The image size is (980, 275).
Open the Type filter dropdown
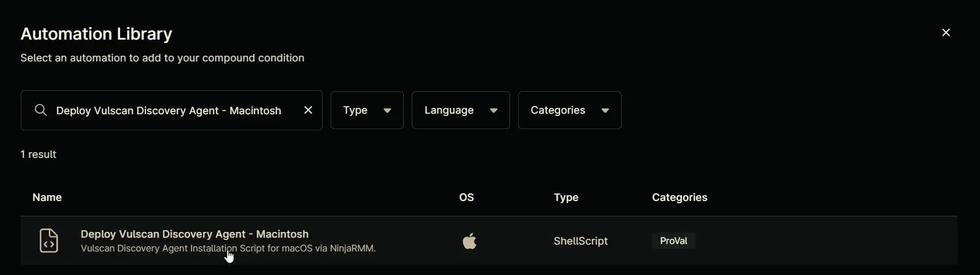[x=367, y=110]
